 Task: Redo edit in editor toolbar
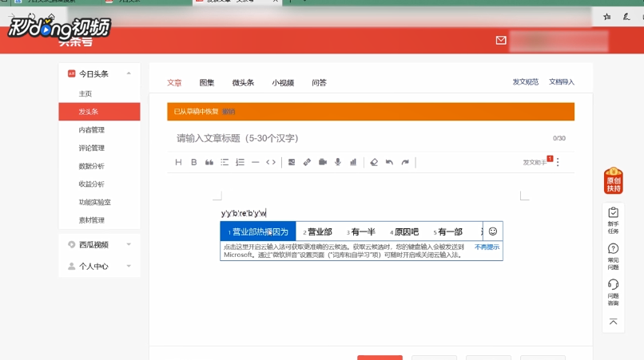click(405, 162)
